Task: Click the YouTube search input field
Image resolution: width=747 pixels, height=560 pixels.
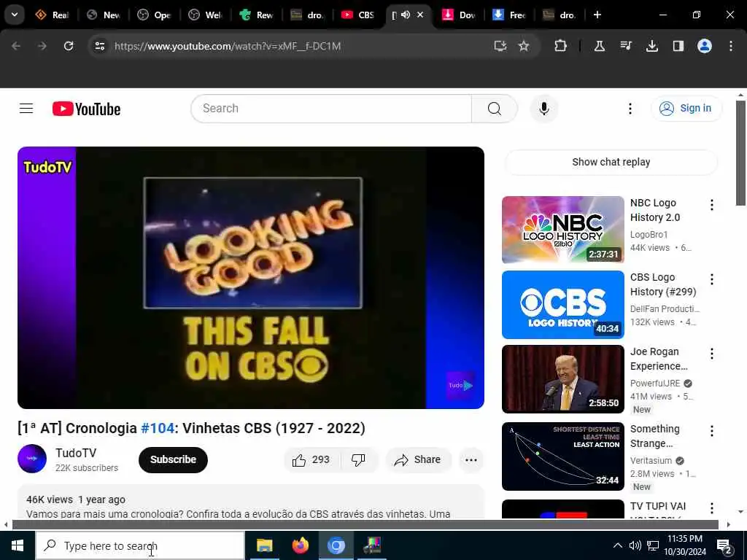Action: [331, 109]
